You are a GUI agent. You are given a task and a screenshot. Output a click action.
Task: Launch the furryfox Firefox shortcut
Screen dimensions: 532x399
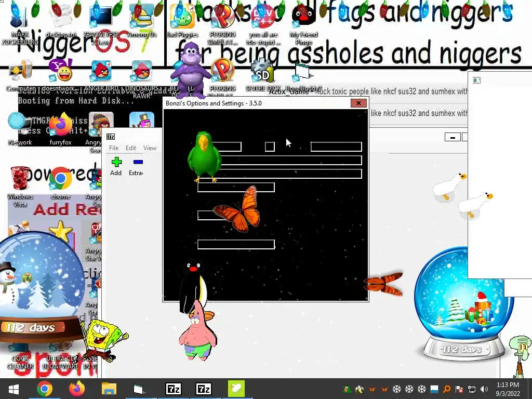61,129
